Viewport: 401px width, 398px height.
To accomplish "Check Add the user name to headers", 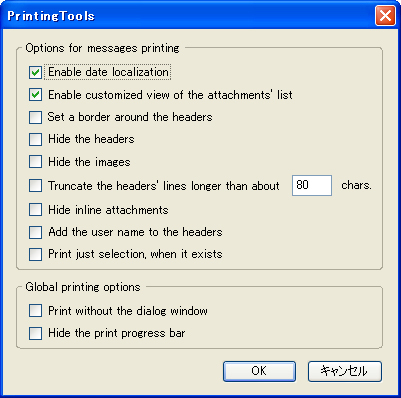I will pyautogui.click(x=35, y=232).
